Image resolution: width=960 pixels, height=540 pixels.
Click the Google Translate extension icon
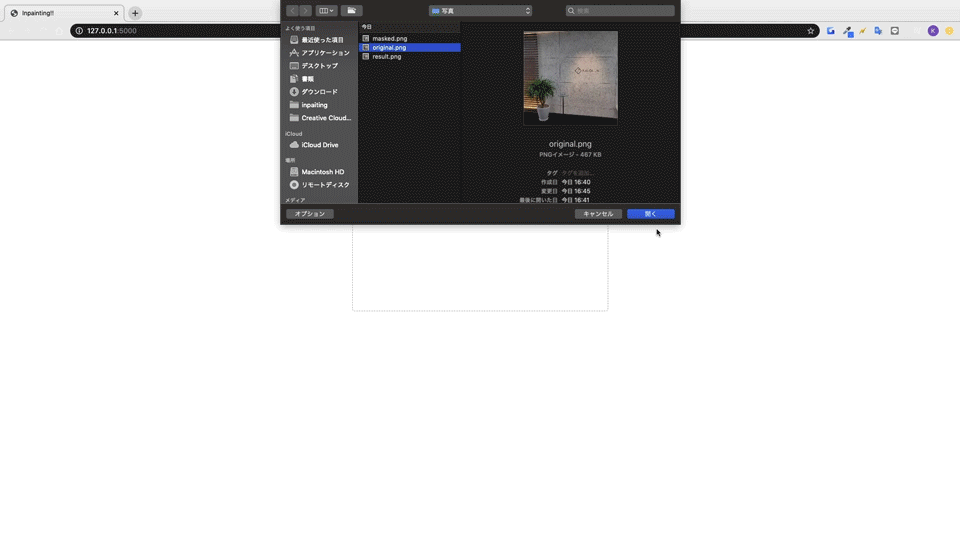click(x=878, y=31)
